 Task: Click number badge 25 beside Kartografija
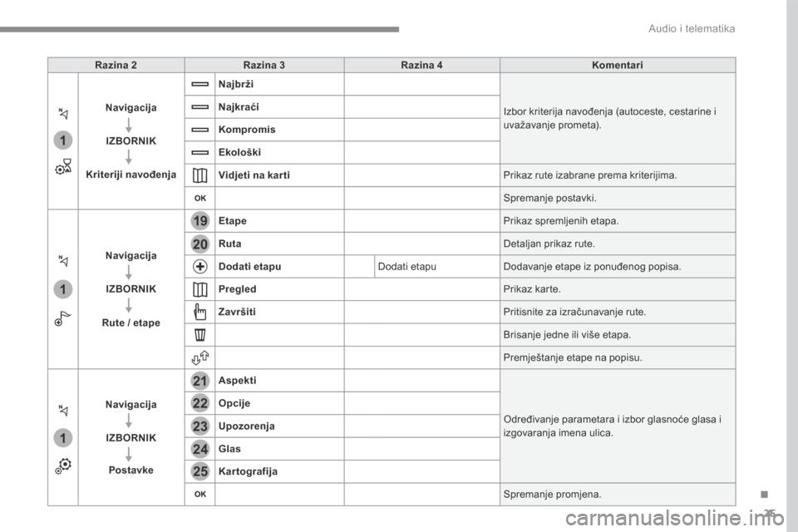coord(200,471)
